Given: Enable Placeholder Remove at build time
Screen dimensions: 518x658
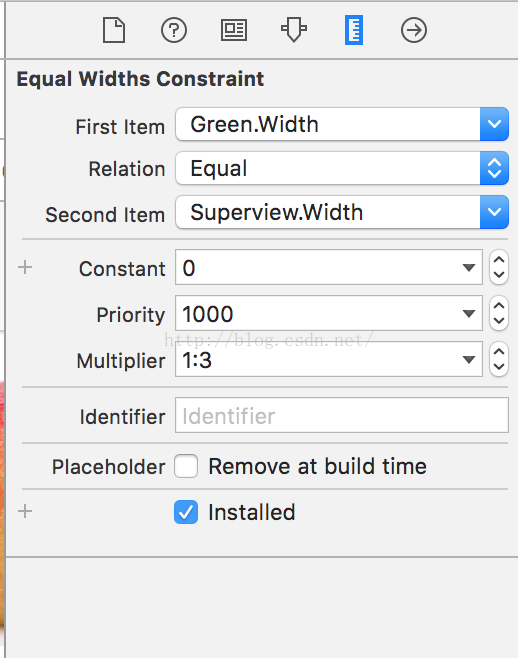Looking at the screenshot, I should click(x=186, y=466).
